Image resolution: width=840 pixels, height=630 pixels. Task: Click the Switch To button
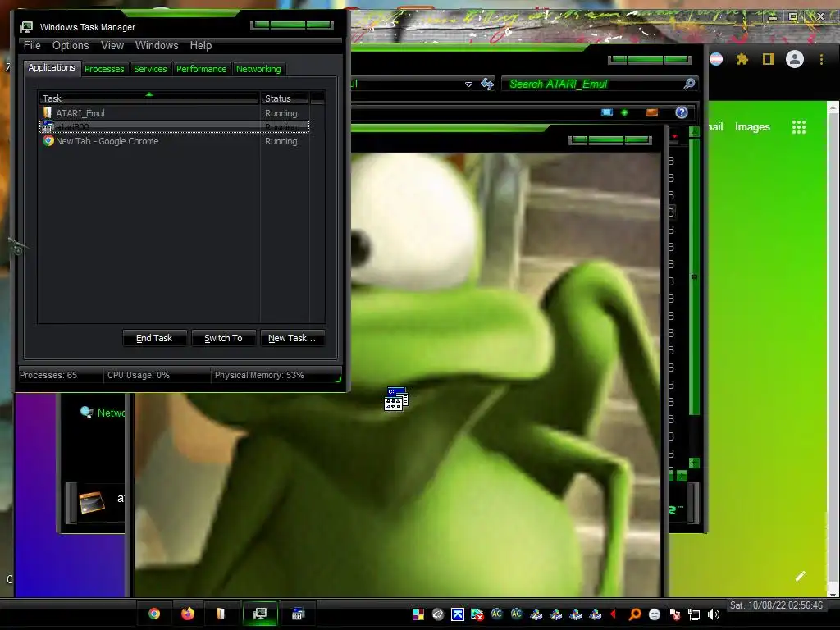pos(223,338)
